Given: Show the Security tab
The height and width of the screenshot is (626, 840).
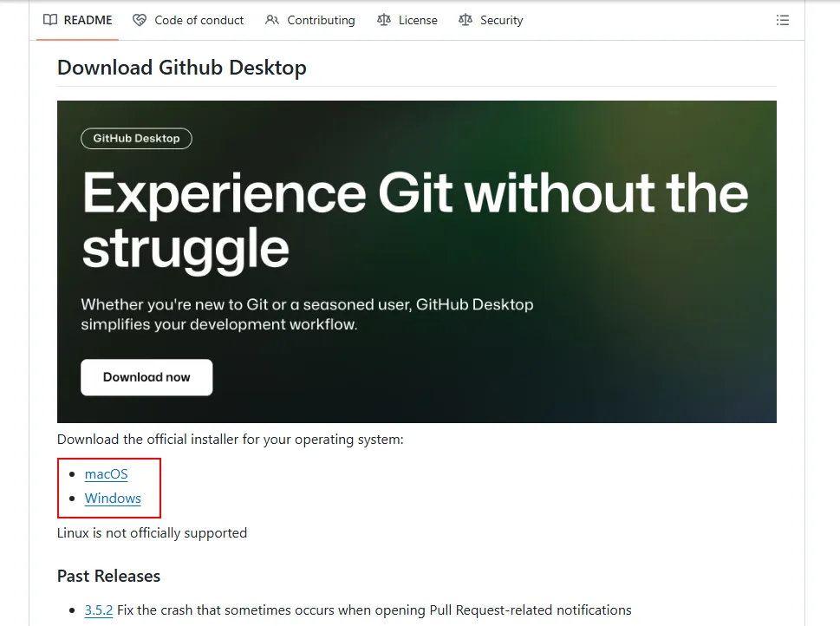Looking at the screenshot, I should point(501,20).
